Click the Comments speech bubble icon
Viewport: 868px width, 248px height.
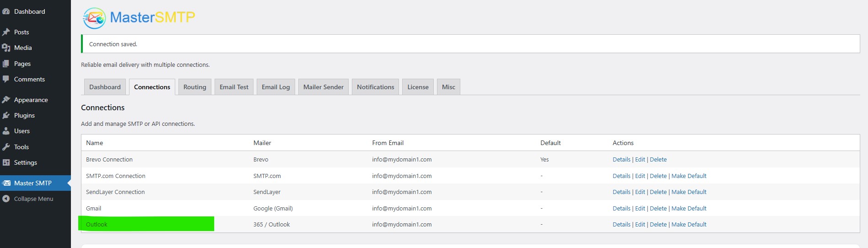click(x=6, y=79)
